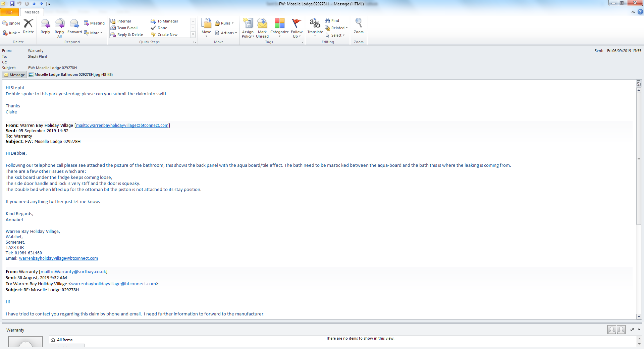644x349 pixels.
Task: Open the Rules dropdown
Action: click(224, 23)
